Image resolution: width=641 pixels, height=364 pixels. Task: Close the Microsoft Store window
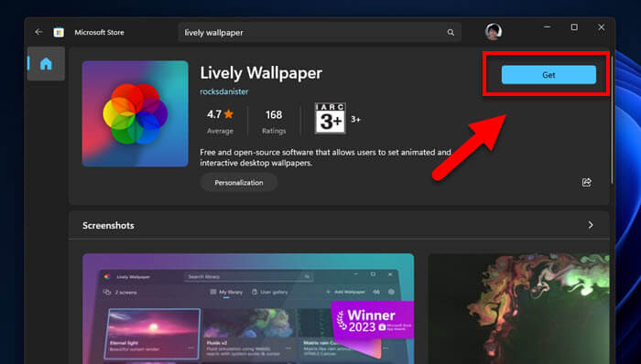click(601, 27)
